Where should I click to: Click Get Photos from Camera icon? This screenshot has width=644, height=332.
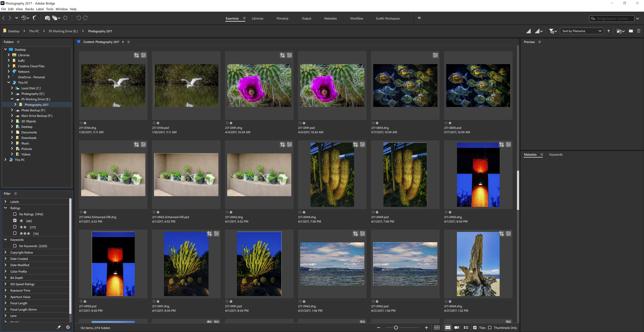tap(47, 18)
